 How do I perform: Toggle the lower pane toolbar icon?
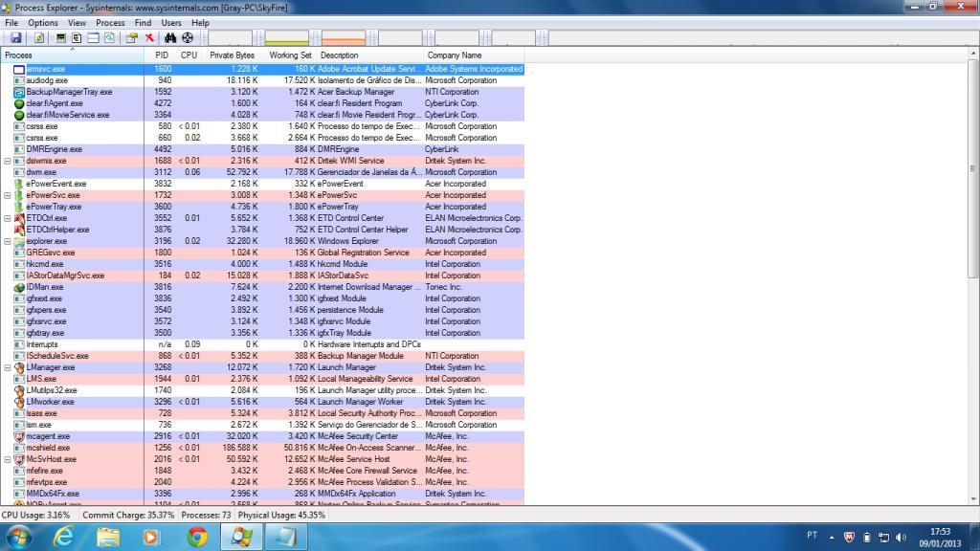[x=93, y=38]
